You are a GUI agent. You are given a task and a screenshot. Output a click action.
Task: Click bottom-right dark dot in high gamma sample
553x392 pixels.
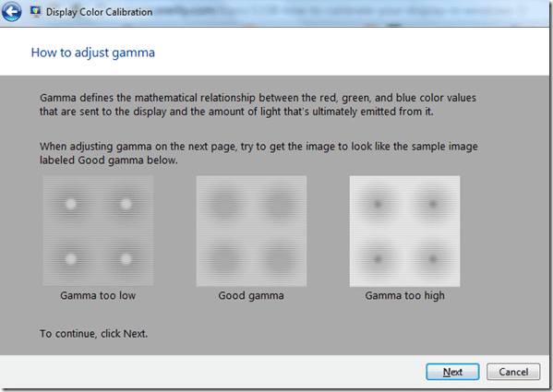point(432,259)
